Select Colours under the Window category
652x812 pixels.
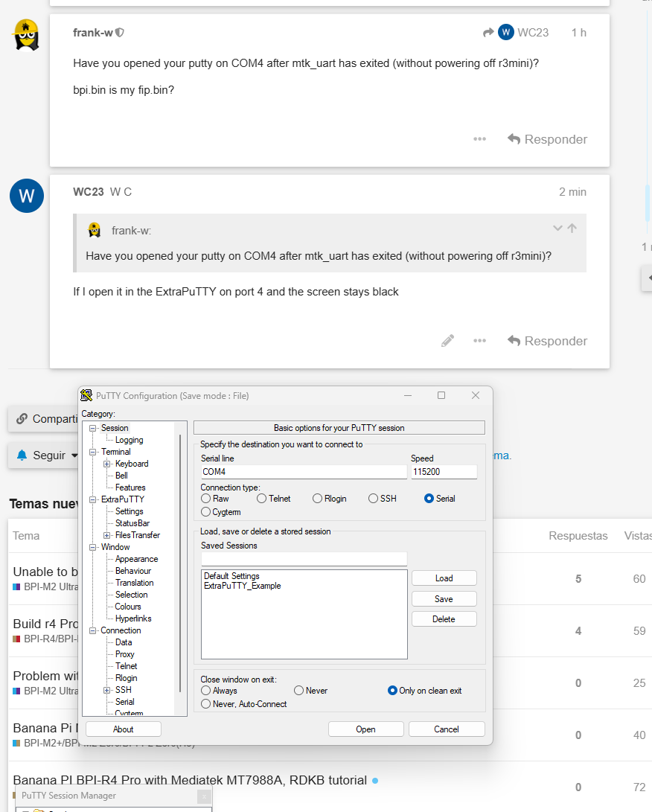click(x=128, y=607)
